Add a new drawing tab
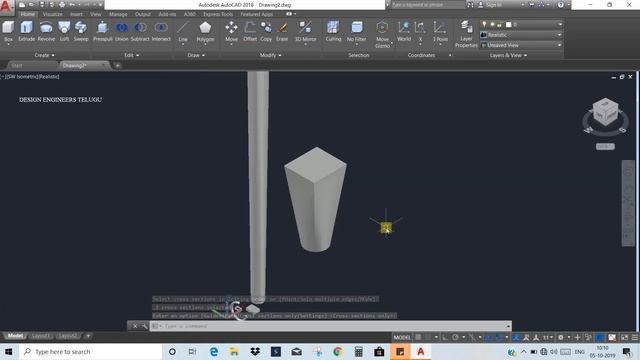Image resolution: width=640 pixels, height=360 pixels. tap(118, 65)
